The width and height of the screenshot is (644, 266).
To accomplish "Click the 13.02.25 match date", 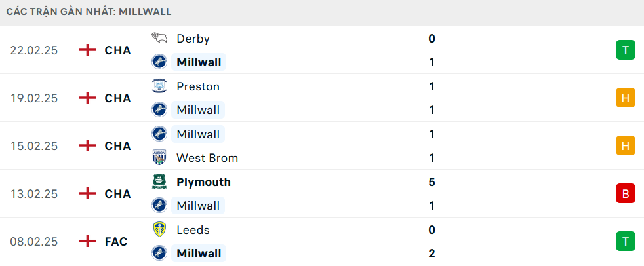I will [x=34, y=194].
